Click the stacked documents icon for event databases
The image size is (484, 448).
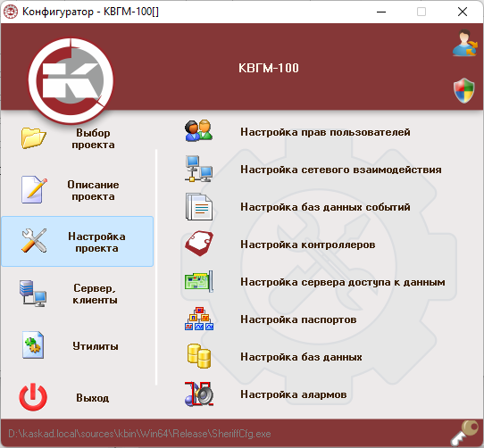[x=199, y=206]
